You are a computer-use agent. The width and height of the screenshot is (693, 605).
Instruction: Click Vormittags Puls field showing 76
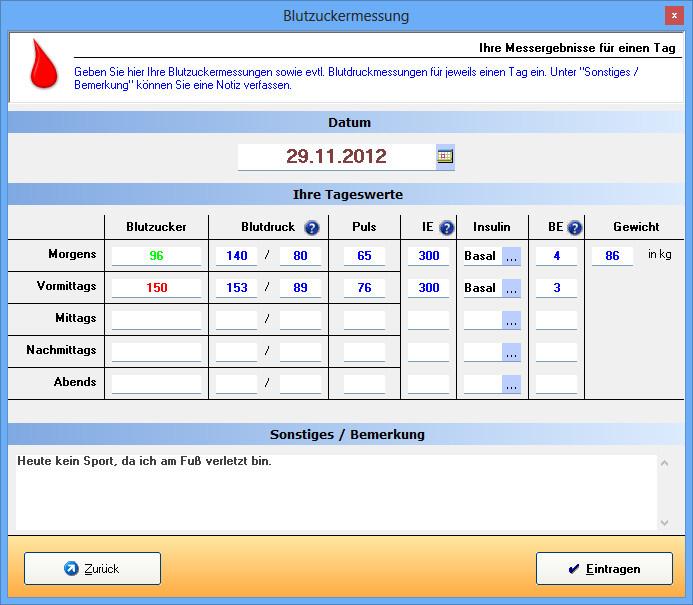(365, 288)
